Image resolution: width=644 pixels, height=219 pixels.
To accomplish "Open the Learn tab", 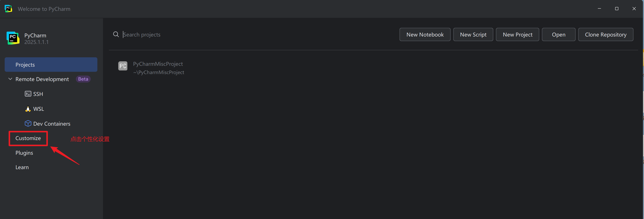I will pyautogui.click(x=22, y=167).
